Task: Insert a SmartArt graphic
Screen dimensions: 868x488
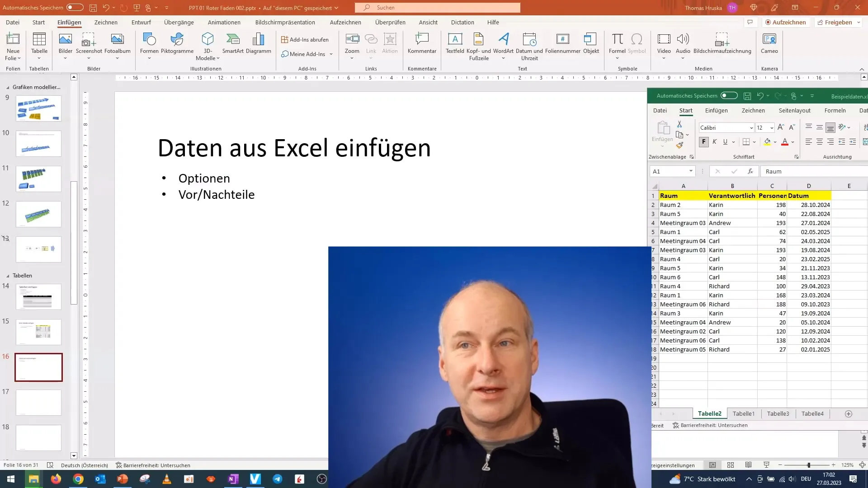Action: click(233, 43)
